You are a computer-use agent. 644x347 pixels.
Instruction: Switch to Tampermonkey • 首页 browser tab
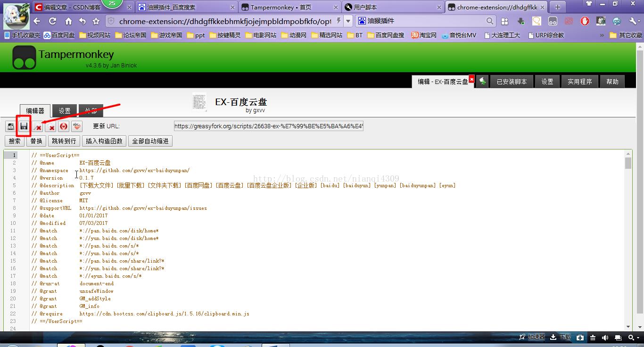coord(289,7)
